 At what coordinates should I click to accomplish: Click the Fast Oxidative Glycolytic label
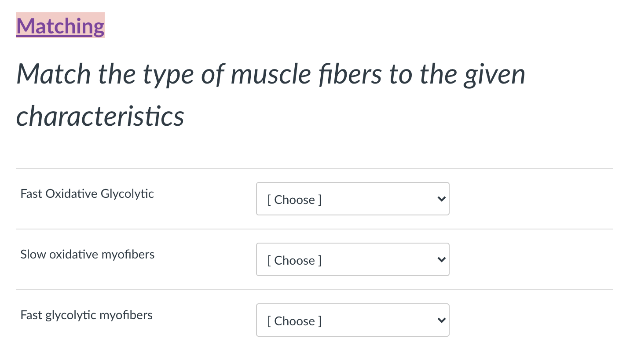[87, 194]
